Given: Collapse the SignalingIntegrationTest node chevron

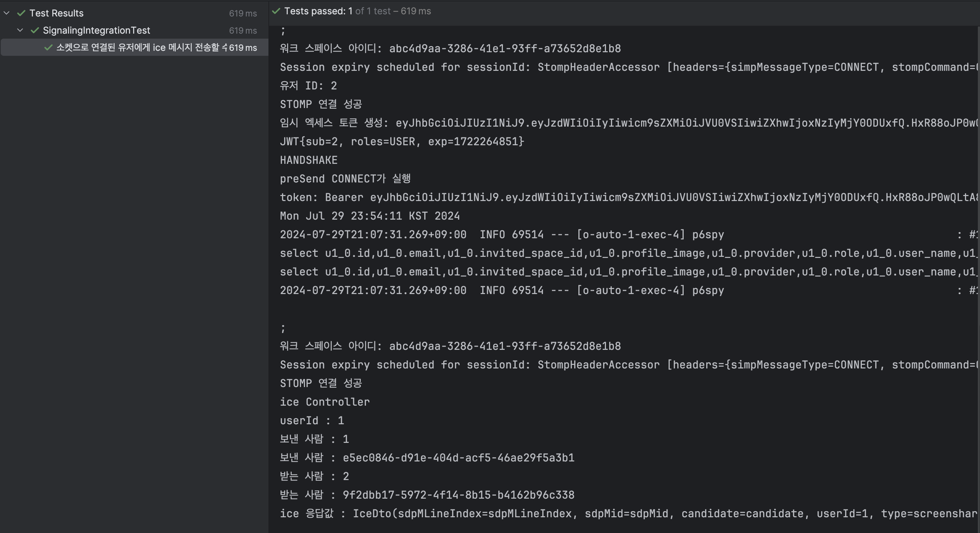Looking at the screenshot, I should pos(20,30).
